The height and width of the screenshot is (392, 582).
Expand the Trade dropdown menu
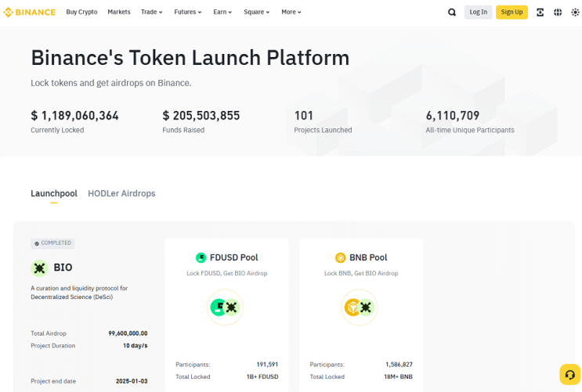click(x=151, y=12)
